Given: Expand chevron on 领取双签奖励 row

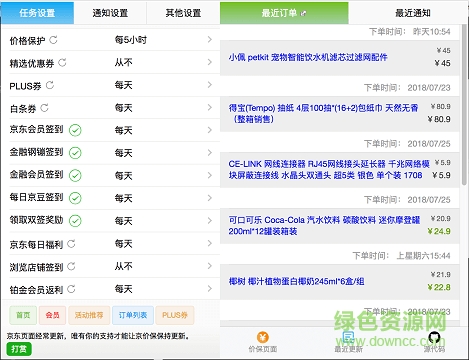Looking at the screenshot, I should point(210,221).
